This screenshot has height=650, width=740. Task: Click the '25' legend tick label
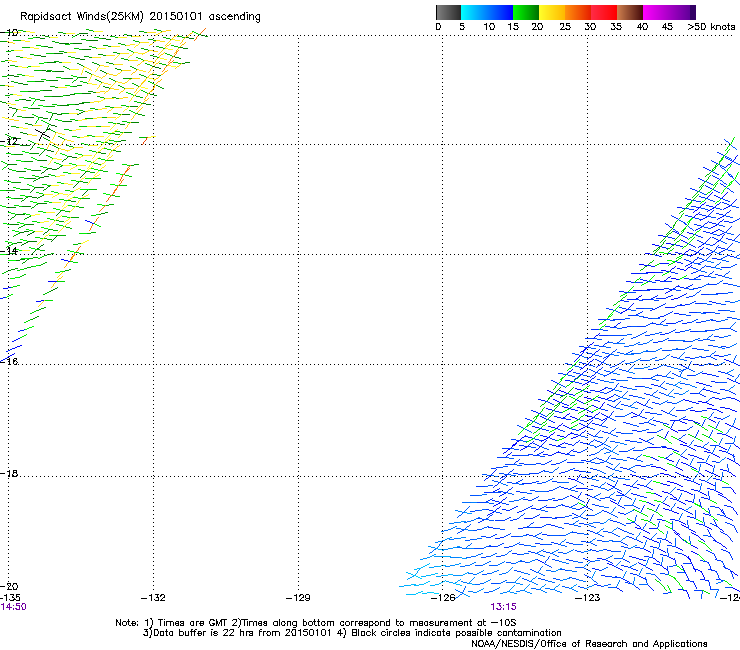[x=565, y=27]
